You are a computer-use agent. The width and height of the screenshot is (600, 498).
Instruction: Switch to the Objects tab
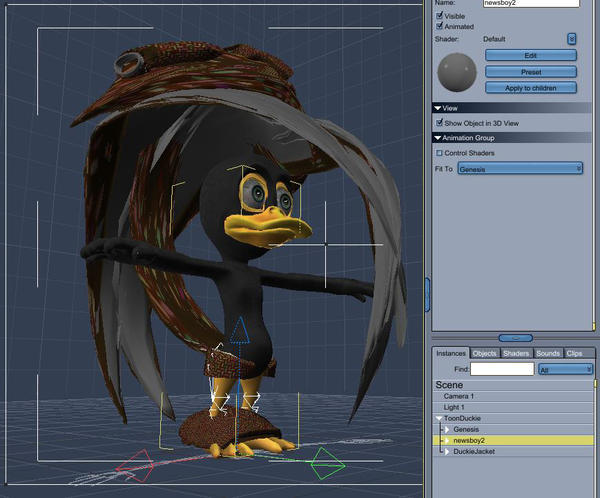484,353
